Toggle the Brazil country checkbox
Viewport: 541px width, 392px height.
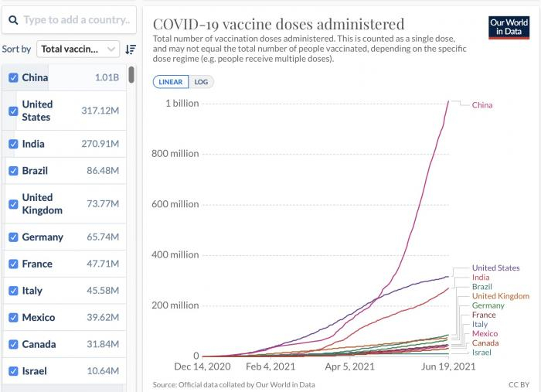tap(13, 170)
